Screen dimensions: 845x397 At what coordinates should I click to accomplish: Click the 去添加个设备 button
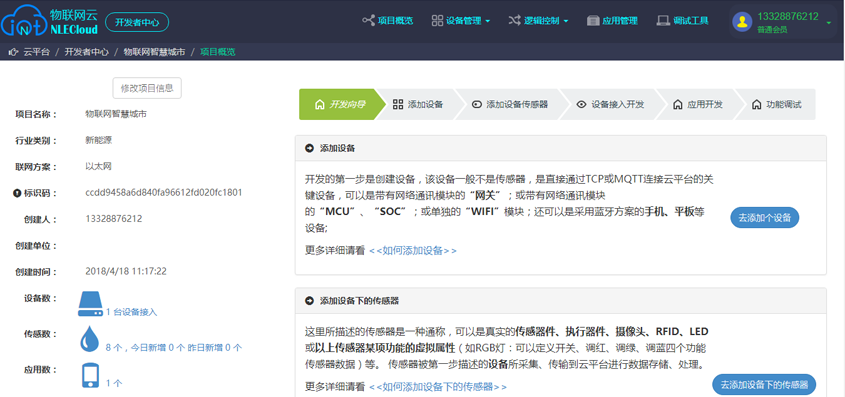click(x=764, y=218)
